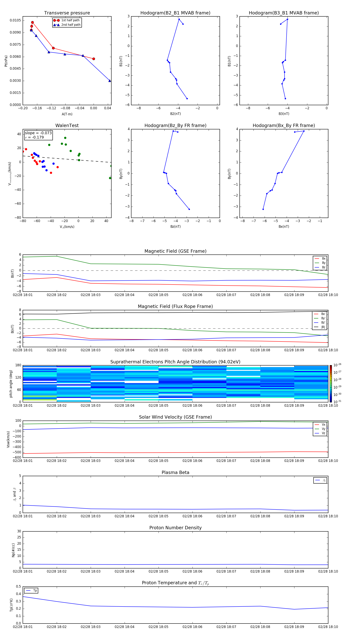Click the 'Bx(nT)' x-axis label

tap(284, 227)
